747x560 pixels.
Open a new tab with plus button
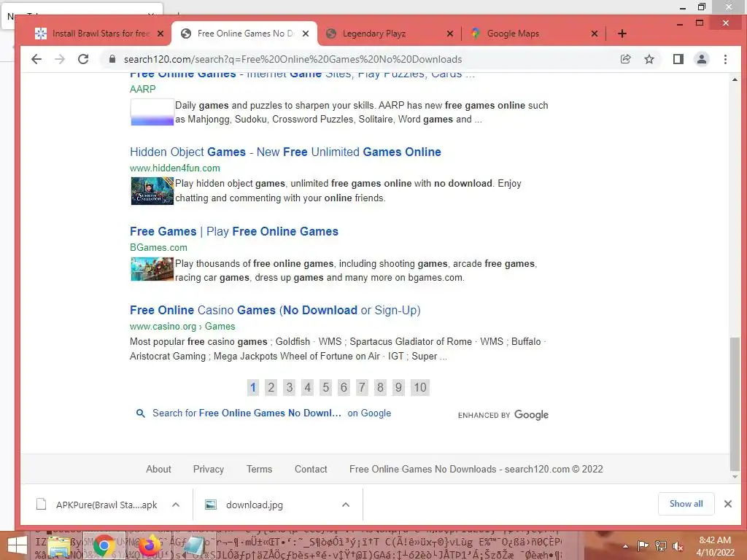(622, 34)
